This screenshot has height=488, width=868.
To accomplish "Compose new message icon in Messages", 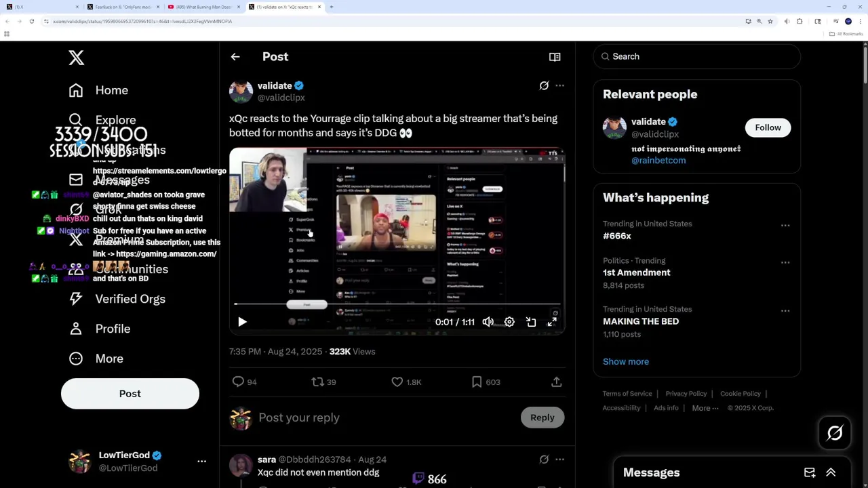I will [810, 472].
